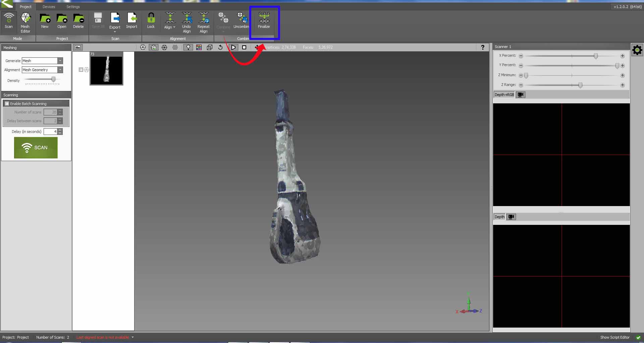This screenshot has height=343, width=644.
Task: Click Undo Align
Action: [186, 23]
